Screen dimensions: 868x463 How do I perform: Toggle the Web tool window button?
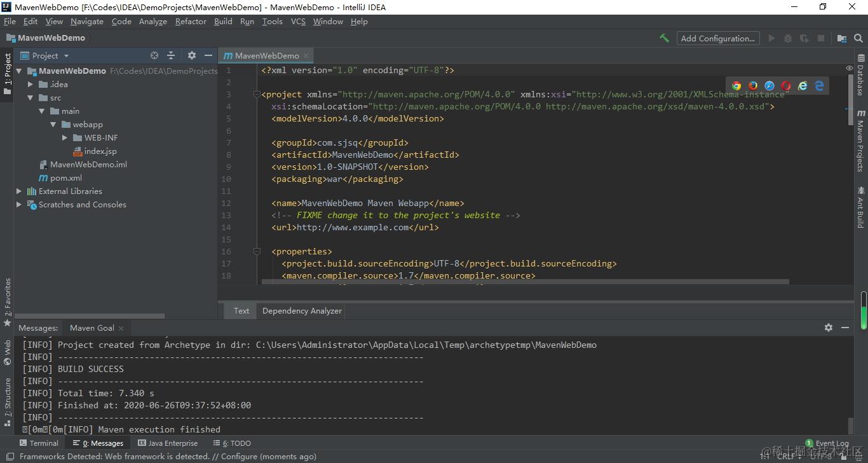[x=7, y=352]
